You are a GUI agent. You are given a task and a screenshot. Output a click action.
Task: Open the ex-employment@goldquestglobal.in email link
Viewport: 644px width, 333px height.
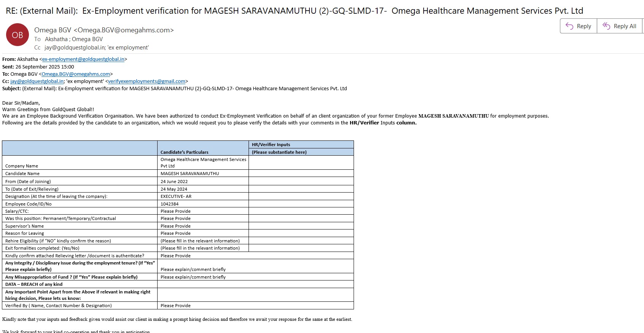[x=83, y=59]
